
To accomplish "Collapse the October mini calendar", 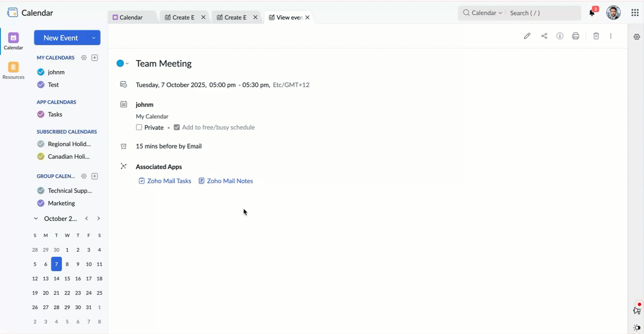I will click(x=35, y=219).
